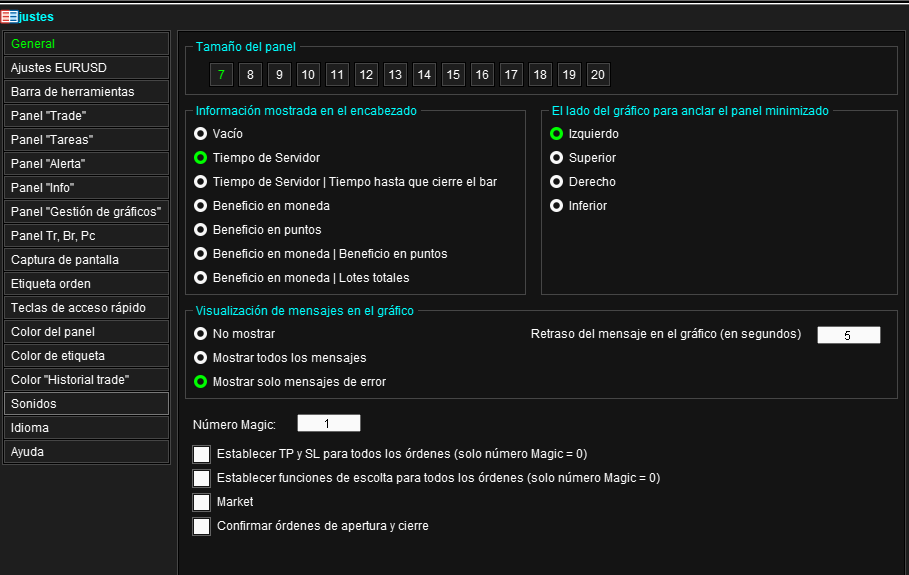Select the Vacío header option
Screen dimensions: 909x575
[201, 134]
